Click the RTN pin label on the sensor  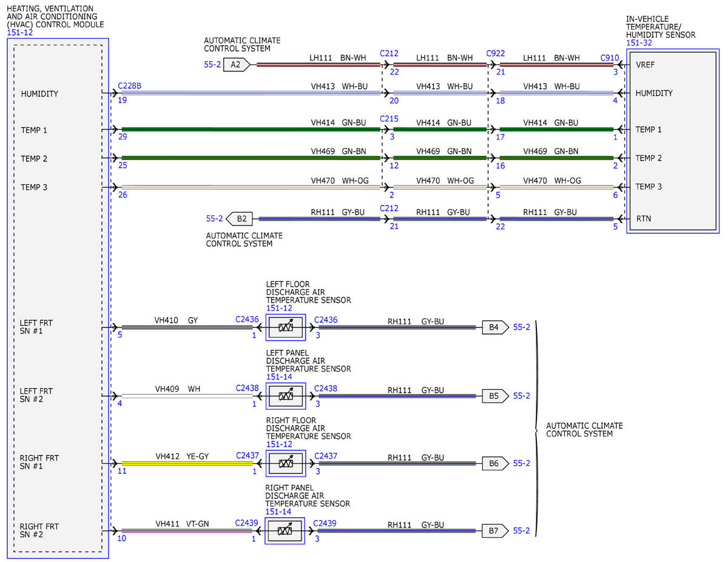pos(642,218)
